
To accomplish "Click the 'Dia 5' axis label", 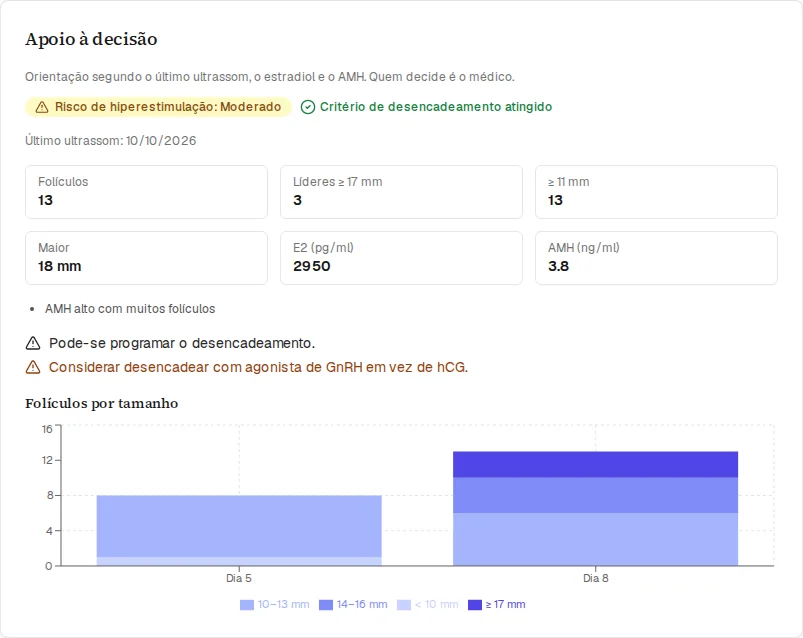I will point(239,579).
